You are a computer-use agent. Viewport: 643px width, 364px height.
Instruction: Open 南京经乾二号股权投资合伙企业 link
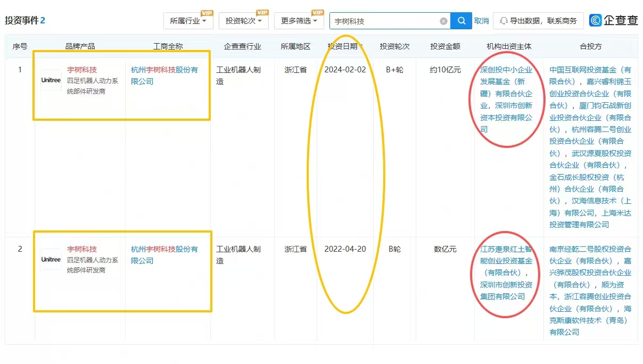tap(590, 255)
